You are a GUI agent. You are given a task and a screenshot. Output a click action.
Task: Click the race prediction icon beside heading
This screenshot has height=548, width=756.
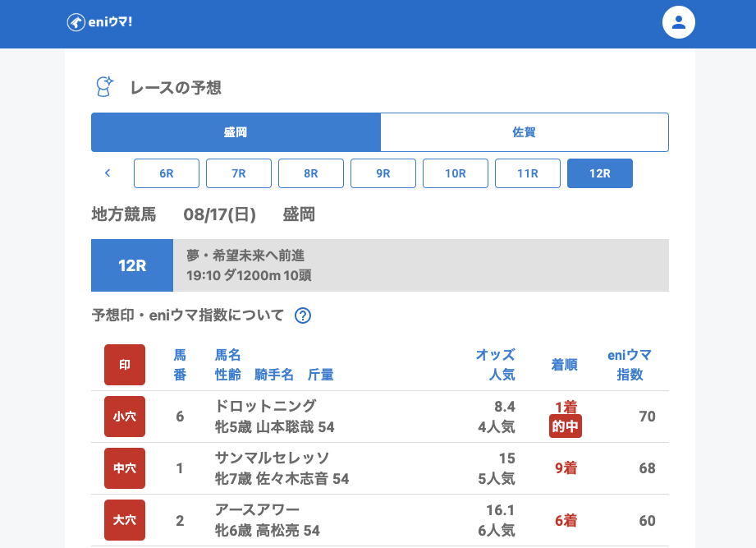tap(104, 86)
